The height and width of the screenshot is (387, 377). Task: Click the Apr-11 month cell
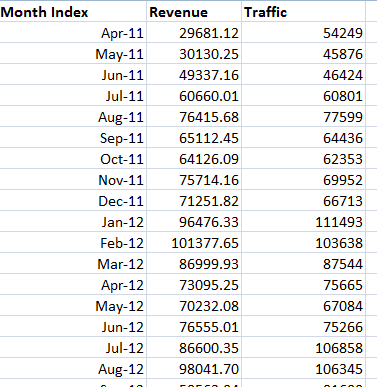[73, 33]
